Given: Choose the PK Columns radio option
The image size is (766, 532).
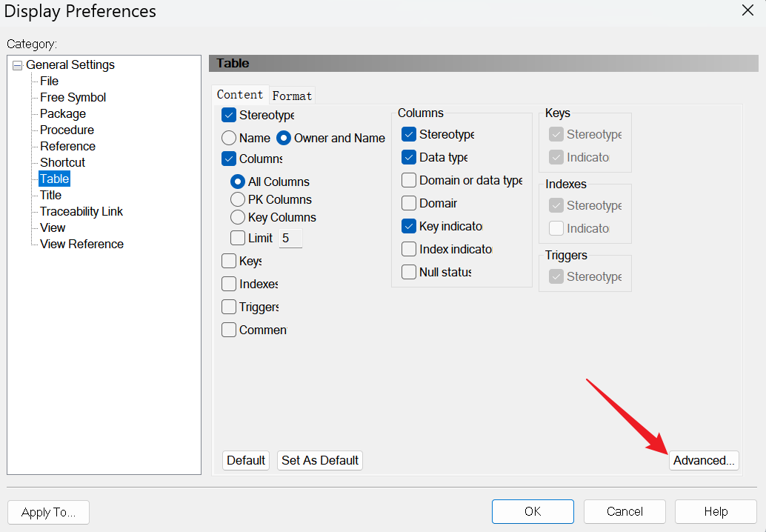Looking at the screenshot, I should point(238,199).
